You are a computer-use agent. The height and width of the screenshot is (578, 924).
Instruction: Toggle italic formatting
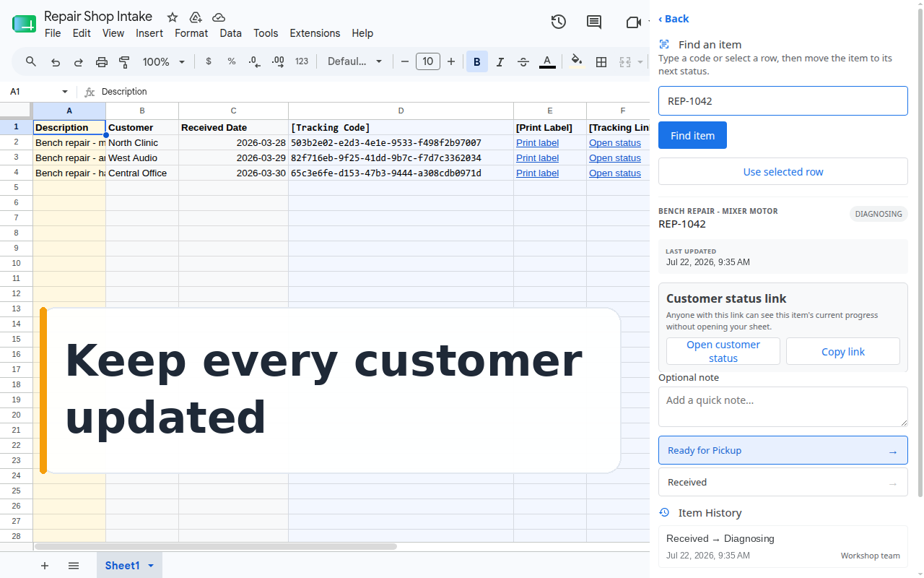click(500, 62)
